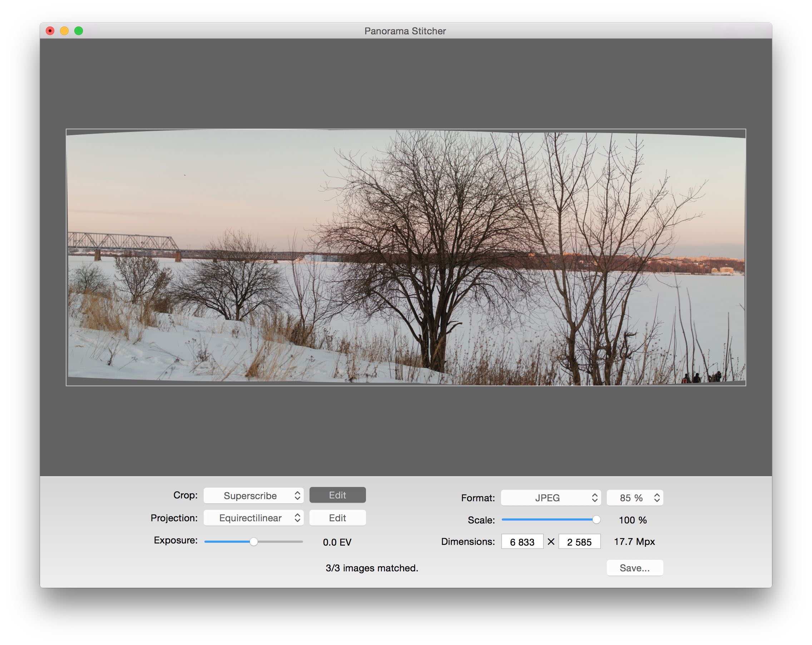Click the '100 %' scale value
Viewport: 812px width, 645px height.
pos(632,520)
